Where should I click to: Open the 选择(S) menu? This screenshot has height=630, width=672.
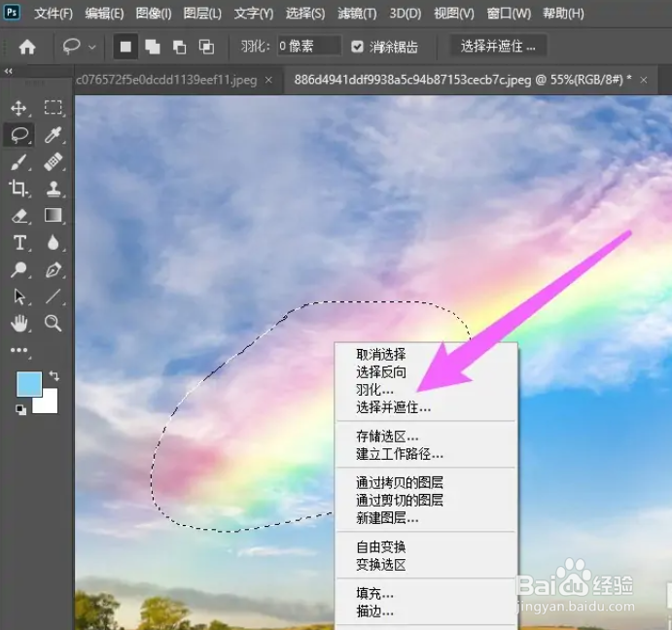click(305, 14)
